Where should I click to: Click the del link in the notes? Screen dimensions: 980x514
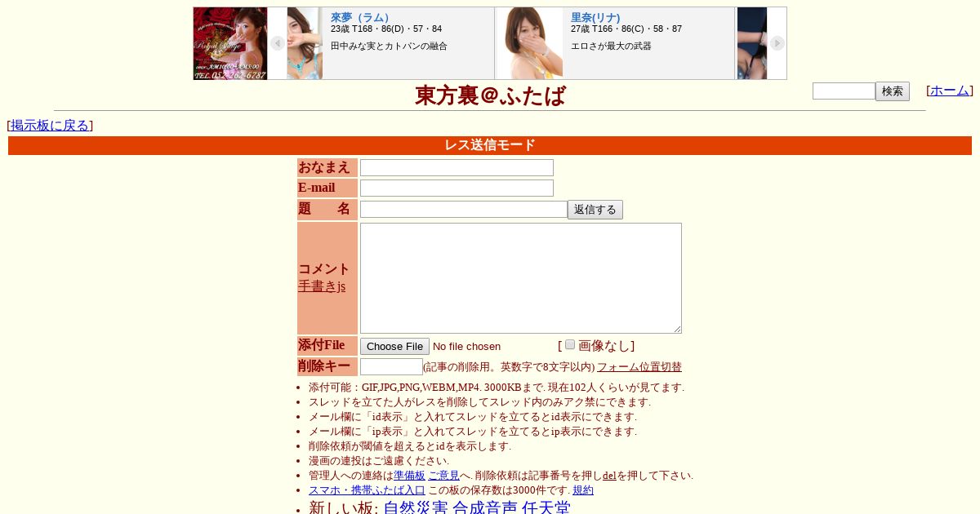pyautogui.click(x=609, y=476)
